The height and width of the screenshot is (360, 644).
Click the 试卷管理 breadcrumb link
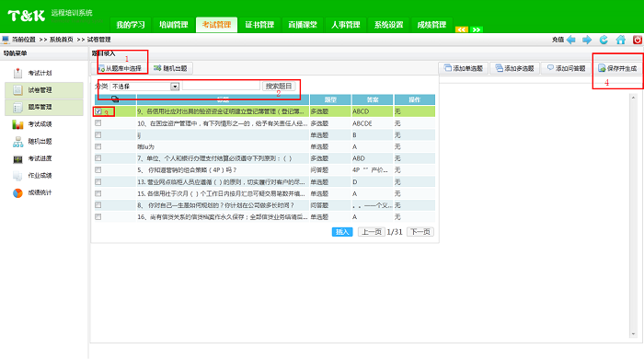pos(99,40)
